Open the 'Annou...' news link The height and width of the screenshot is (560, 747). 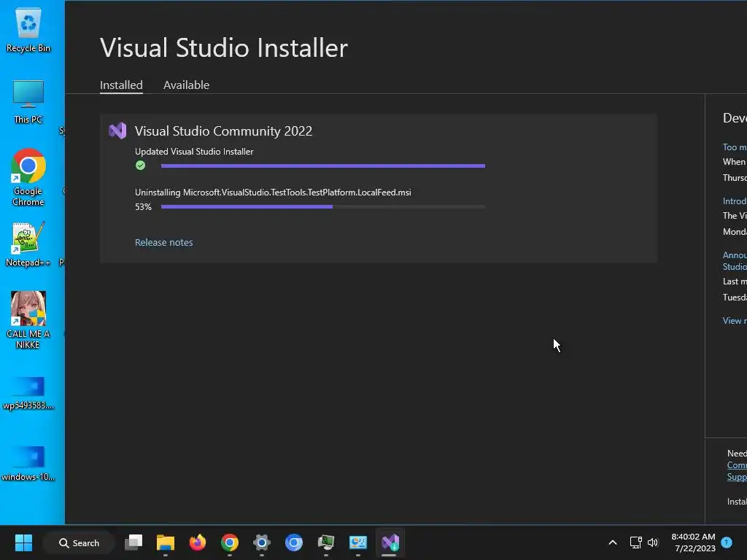(734, 261)
